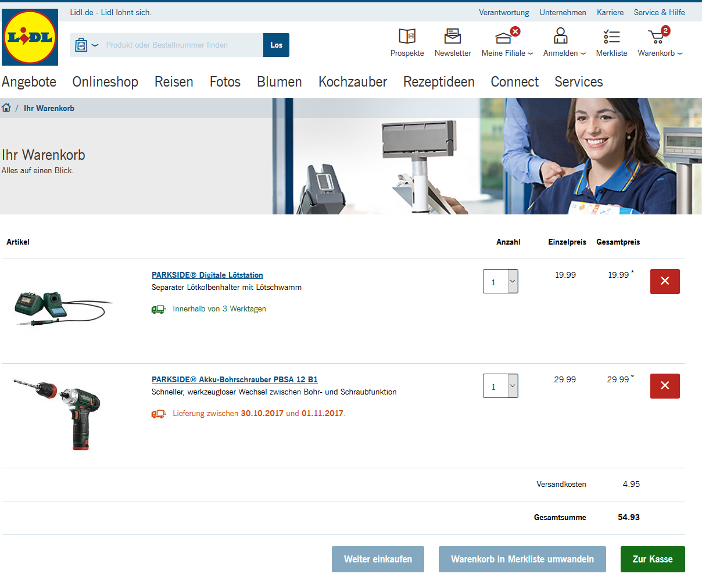Open the Prospekte brochure icon
Screen dimensions: 702x588
tap(407, 37)
